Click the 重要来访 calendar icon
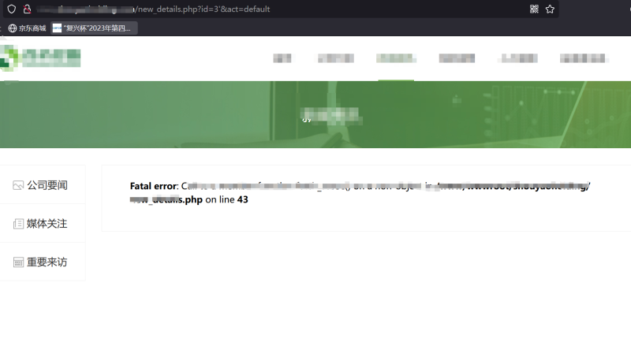631x364 pixels. tap(18, 262)
